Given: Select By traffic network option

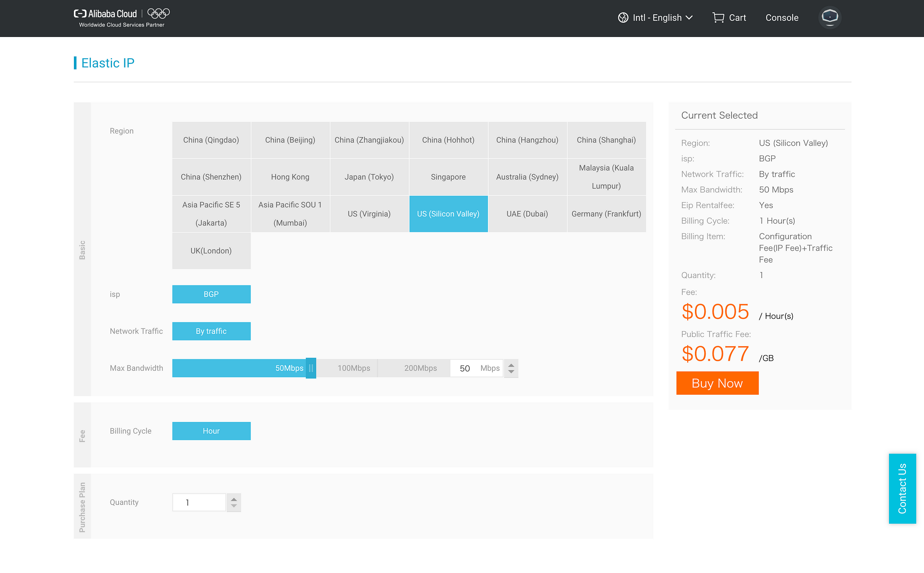Looking at the screenshot, I should 211,331.
